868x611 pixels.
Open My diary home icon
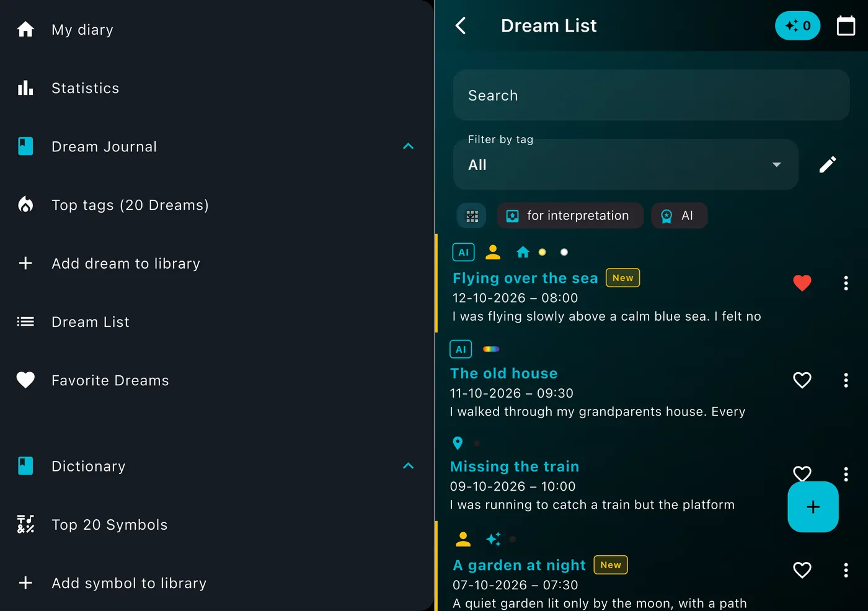(x=25, y=29)
